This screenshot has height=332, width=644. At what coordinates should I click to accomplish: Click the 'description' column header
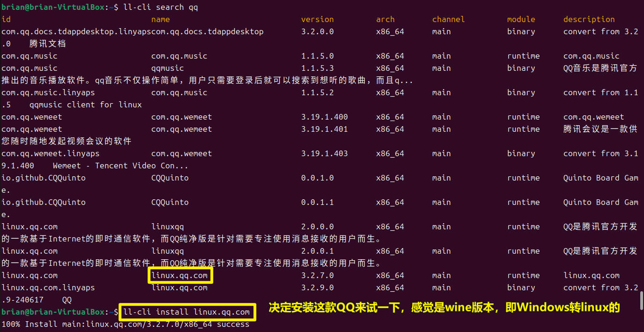589,20
